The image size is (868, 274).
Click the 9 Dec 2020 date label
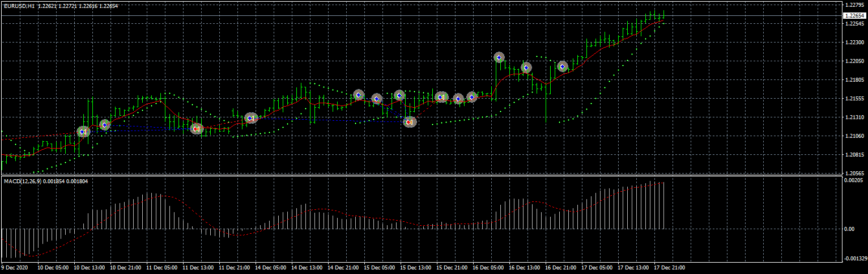coord(15,267)
